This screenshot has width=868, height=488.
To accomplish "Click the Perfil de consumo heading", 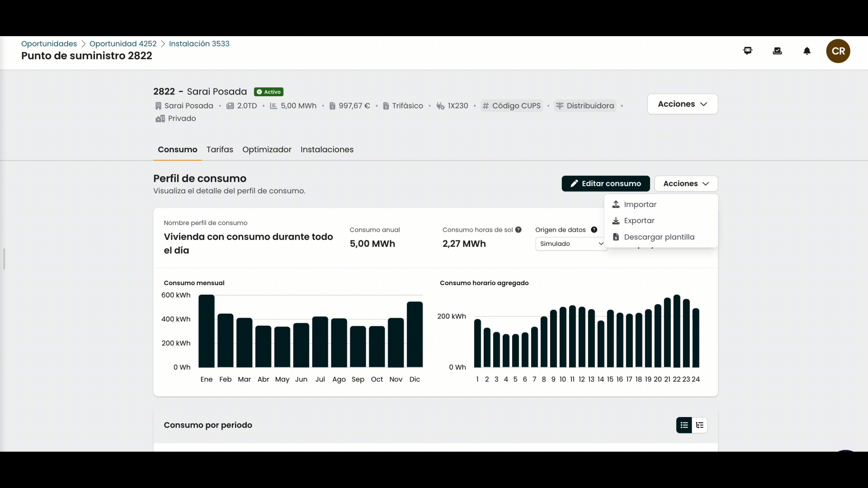I will pos(200,178).
